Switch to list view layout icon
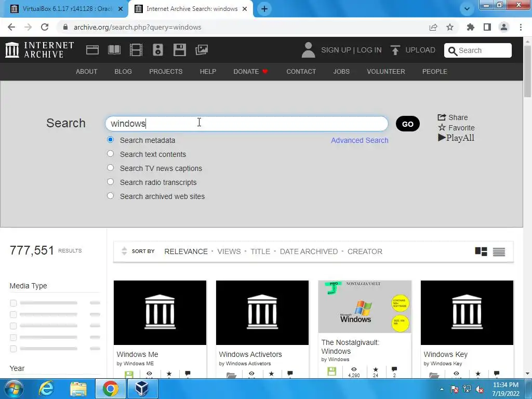The image size is (532, 399). pyautogui.click(x=499, y=251)
